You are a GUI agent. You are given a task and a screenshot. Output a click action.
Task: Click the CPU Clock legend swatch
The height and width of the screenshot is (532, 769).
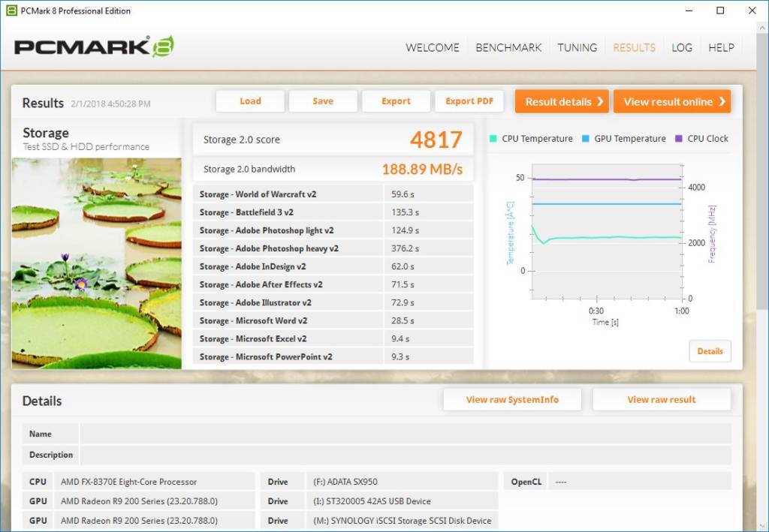click(679, 139)
